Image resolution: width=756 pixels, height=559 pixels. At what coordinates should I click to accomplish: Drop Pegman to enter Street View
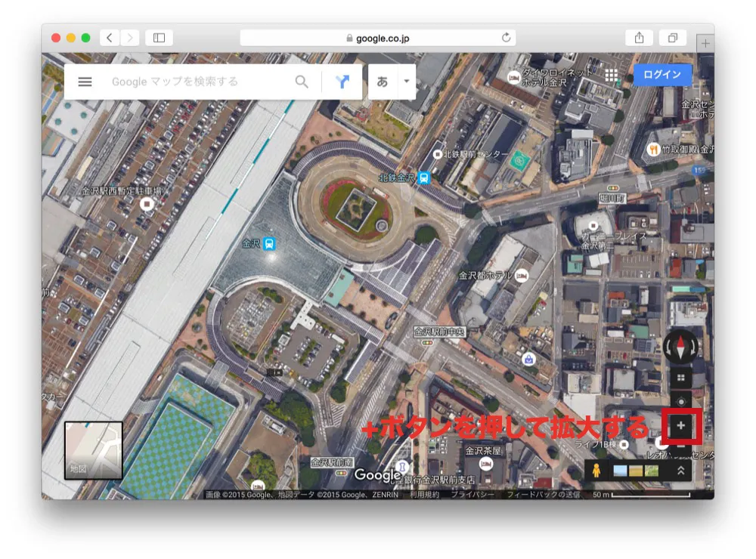(596, 471)
